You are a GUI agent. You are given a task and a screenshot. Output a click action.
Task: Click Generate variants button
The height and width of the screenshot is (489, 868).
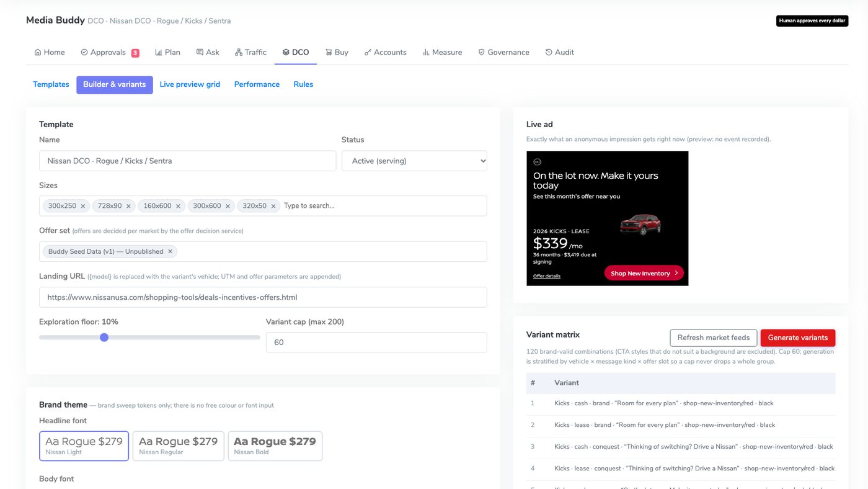click(798, 338)
